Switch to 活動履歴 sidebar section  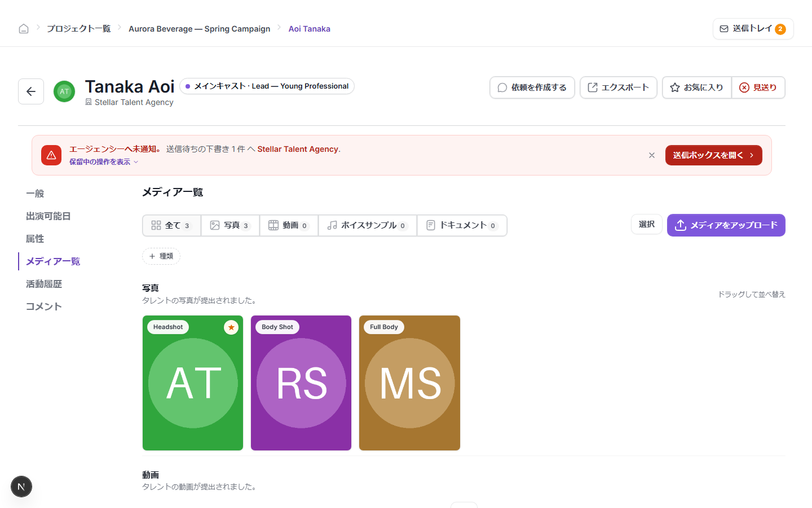coord(44,284)
